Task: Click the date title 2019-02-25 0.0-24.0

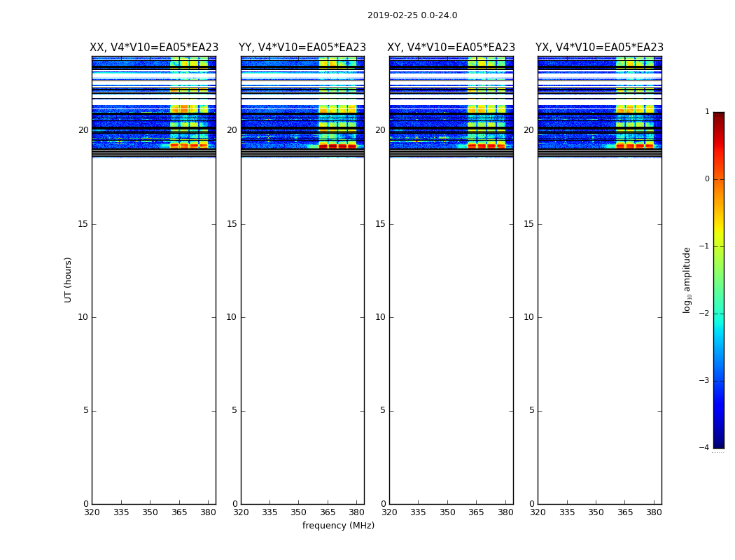Action: click(412, 15)
